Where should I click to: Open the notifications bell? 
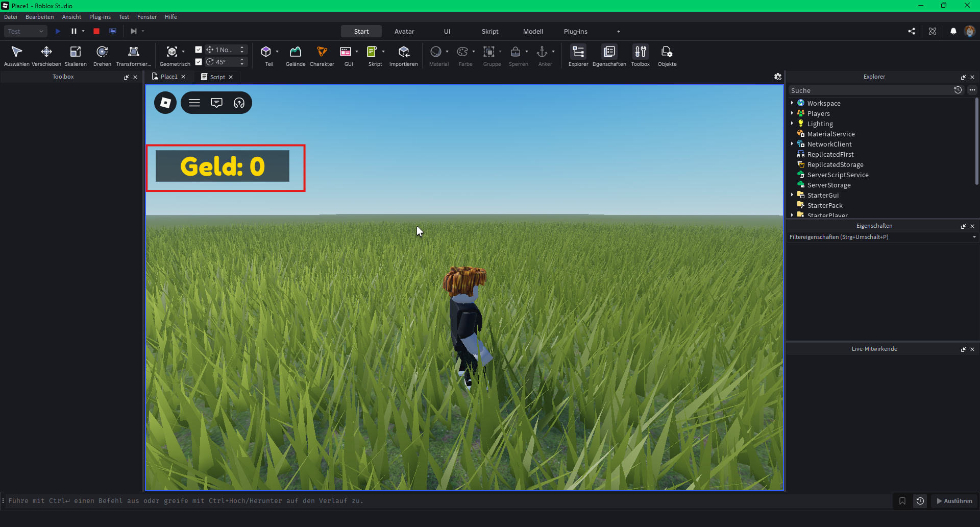pyautogui.click(x=953, y=31)
